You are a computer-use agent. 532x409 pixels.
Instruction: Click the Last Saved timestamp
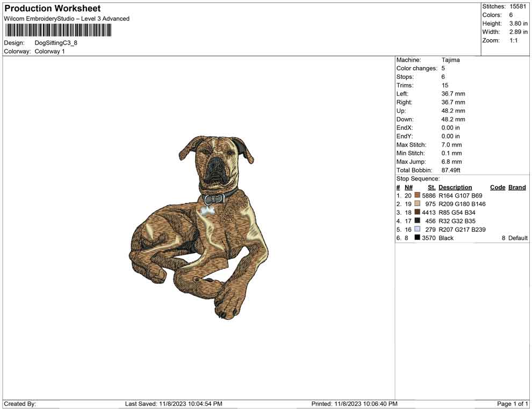point(174,404)
